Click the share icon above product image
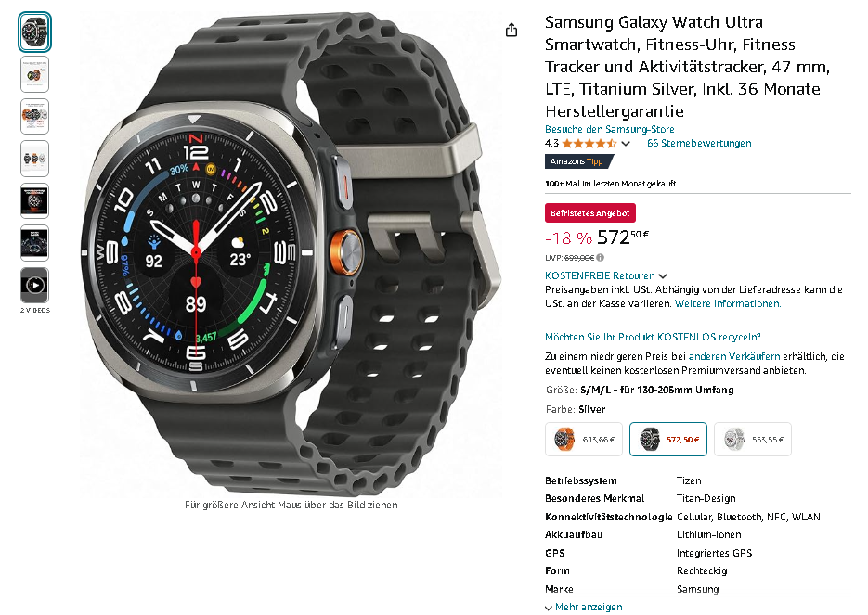Image resolution: width=868 pixels, height=615 pixels. (x=512, y=30)
